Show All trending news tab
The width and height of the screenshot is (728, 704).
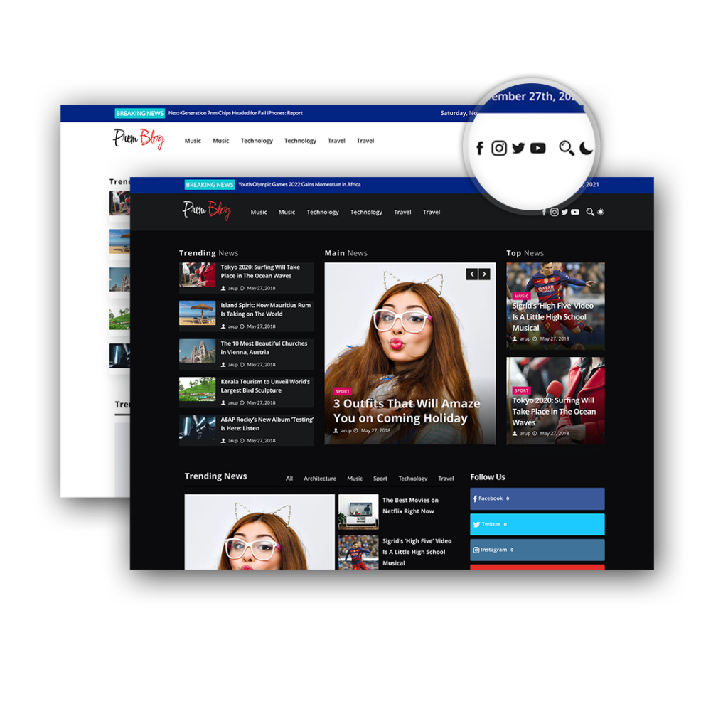pyautogui.click(x=289, y=479)
